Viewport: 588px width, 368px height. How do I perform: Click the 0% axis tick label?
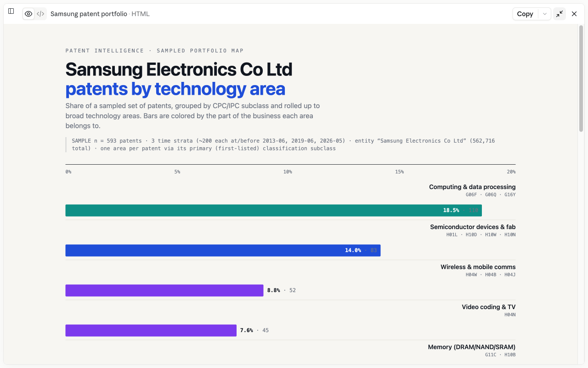68,172
